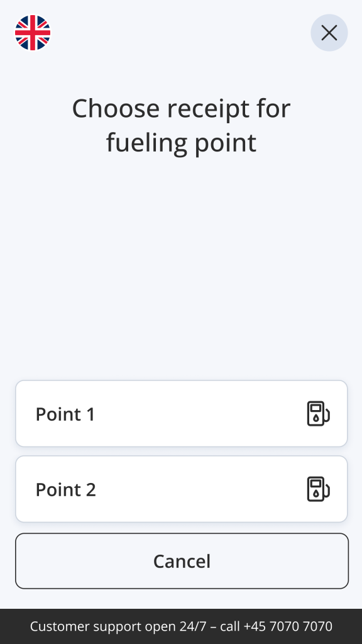Viewport: 362px width, 644px height.
Task: Close the receipt screen with X
Action: tap(329, 33)
